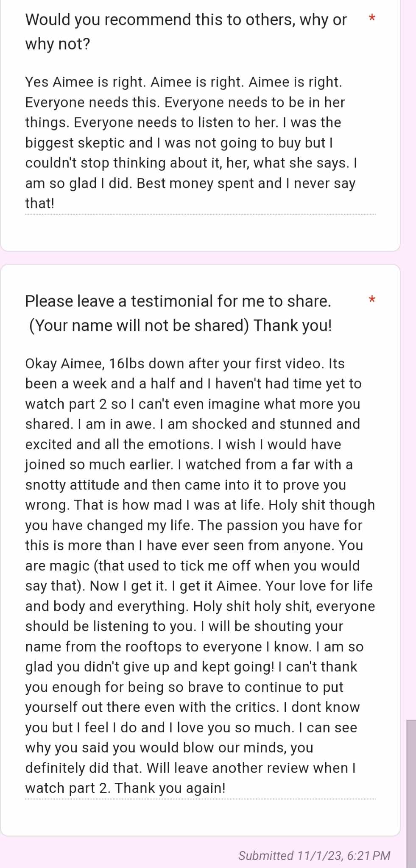Image resolution: width=416 pixels, height=868 pixels.
Task: Click the dotted underline below the recommend answer
Action: pyautogui.click(x=200, y=214)
